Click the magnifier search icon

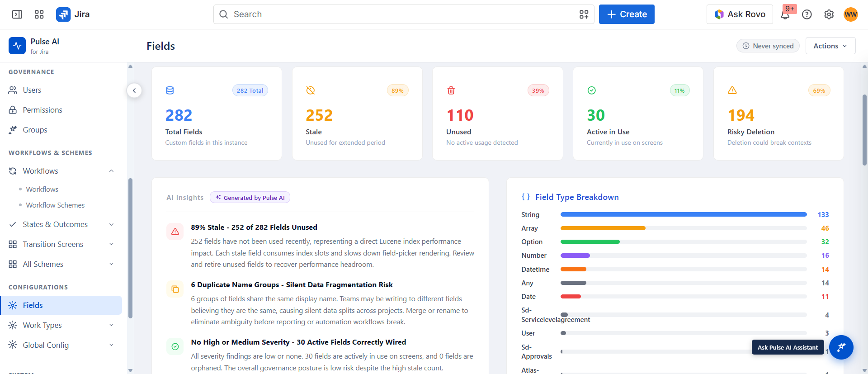click(223, 14)
